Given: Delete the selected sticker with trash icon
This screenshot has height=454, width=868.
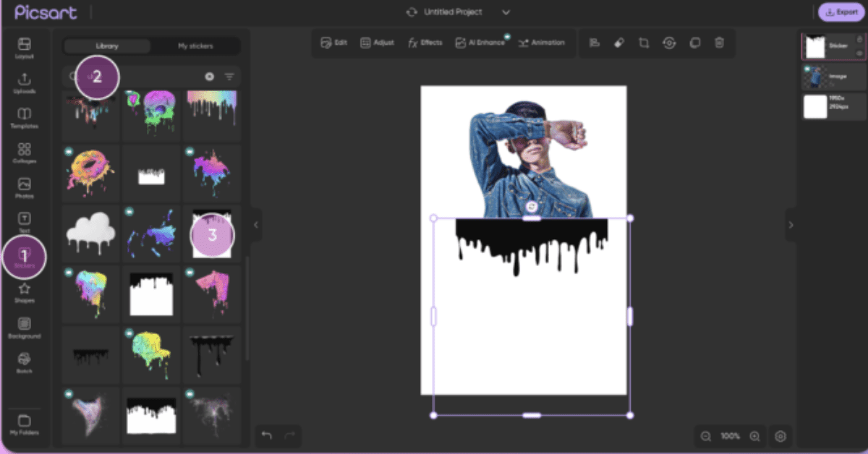Looking at the screenshot, I should pyautogui.click(x=719, y=43).
